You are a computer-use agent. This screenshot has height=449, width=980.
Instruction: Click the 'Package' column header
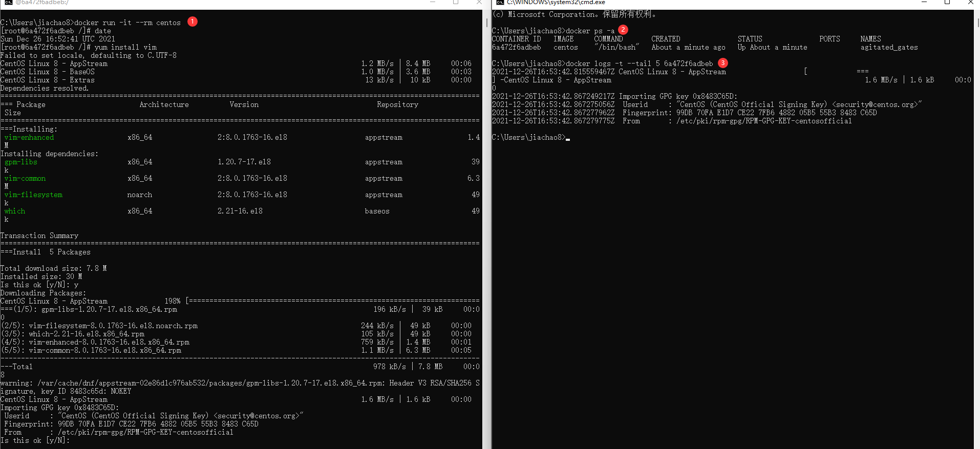coord(31,104)
